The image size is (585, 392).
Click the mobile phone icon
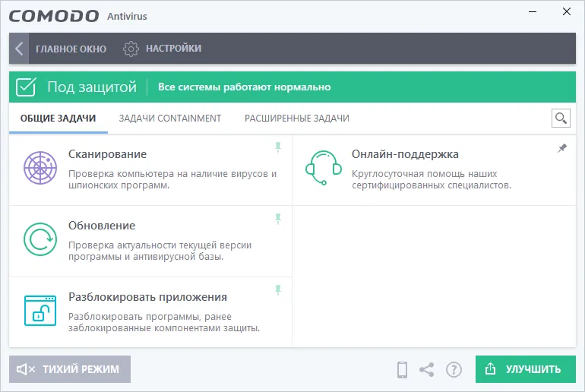[402, 370]
